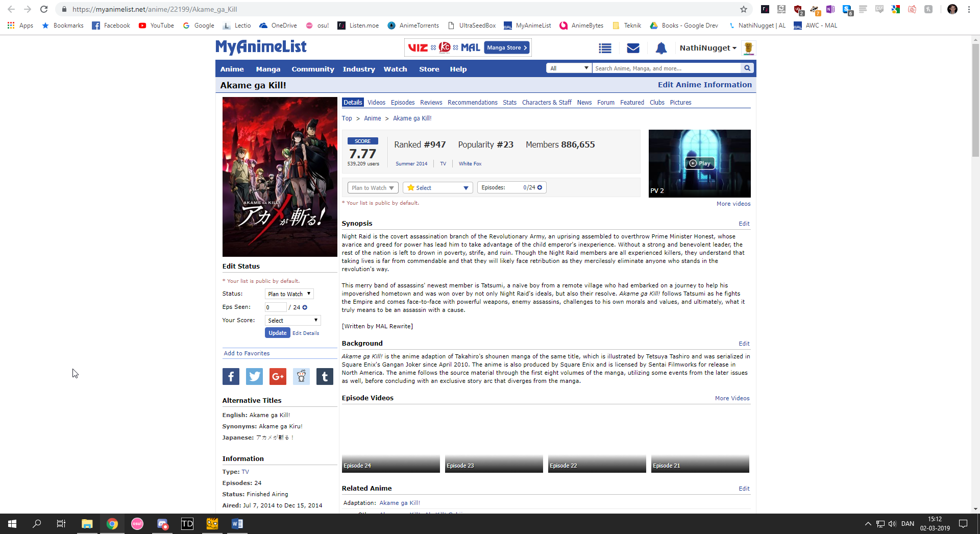Switch to Reviews tab

click(431, 103)
